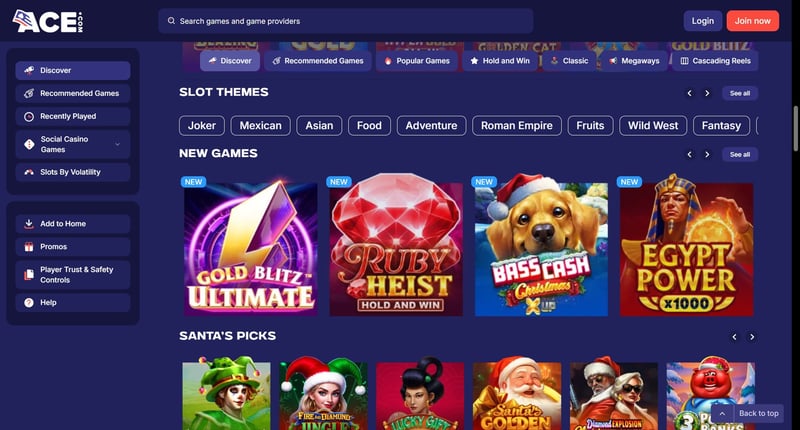Select the Roman Empire theme chip

(x=517, y=125)
